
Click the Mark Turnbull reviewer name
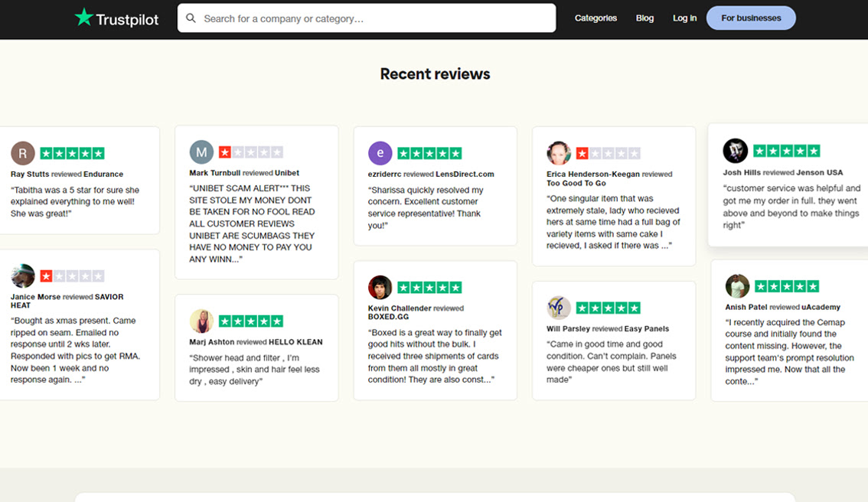tap(215, 173)
